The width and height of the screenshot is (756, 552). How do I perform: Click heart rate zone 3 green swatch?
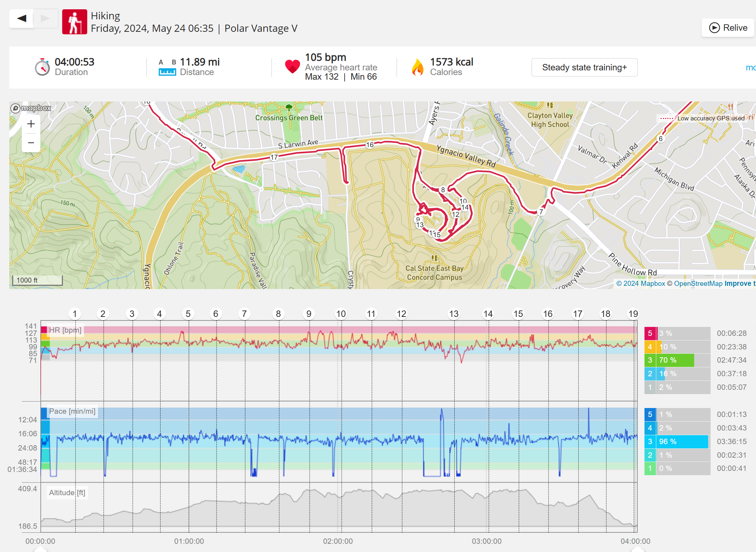coord(650,360)
